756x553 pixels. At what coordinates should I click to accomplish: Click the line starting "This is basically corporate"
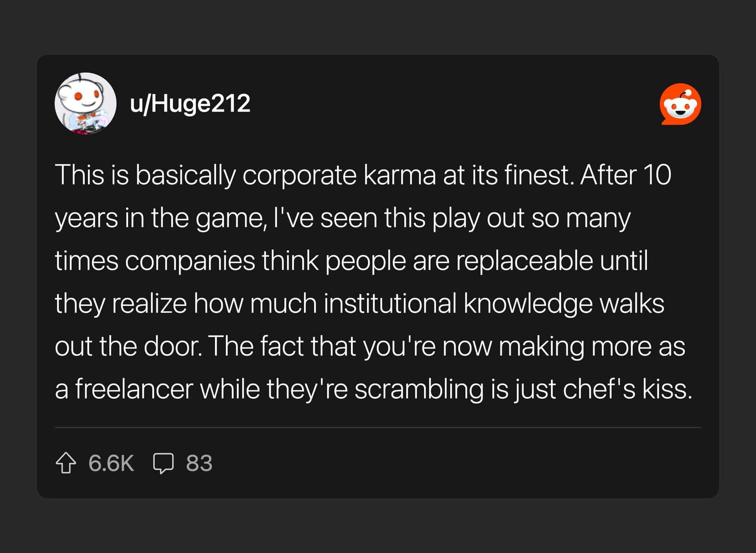coord(363,176)
